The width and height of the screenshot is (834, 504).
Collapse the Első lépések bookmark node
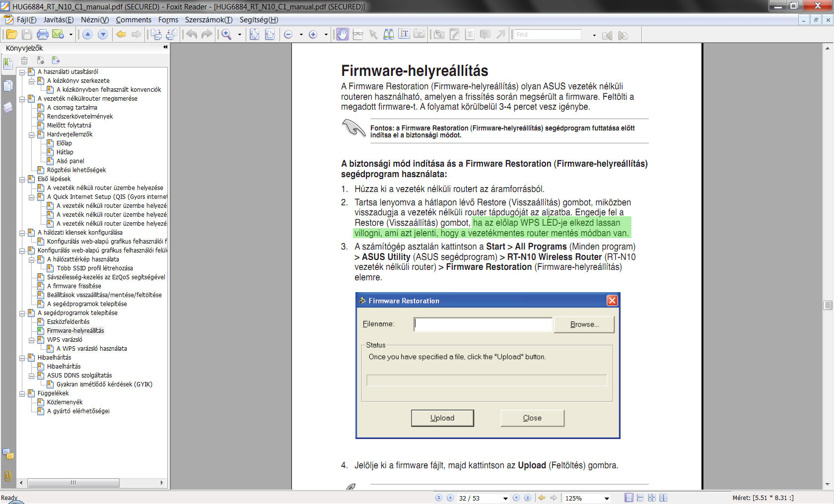pos(22,179)
